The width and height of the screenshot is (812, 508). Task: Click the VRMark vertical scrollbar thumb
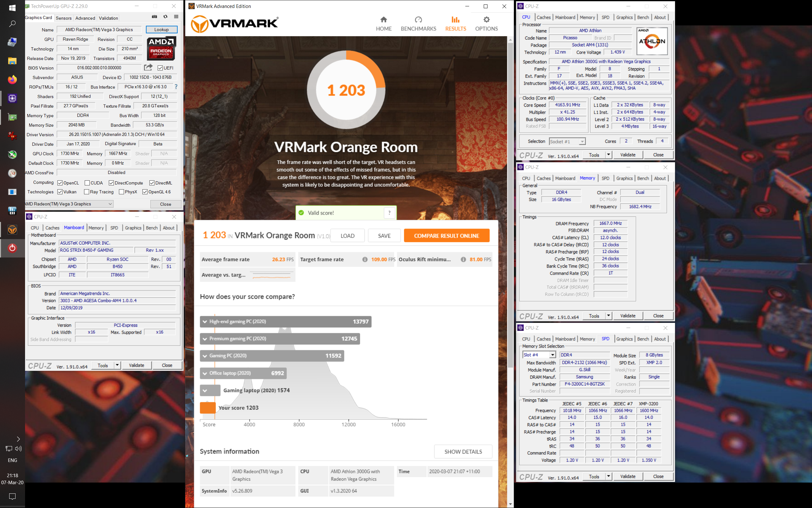pos(510,204)
